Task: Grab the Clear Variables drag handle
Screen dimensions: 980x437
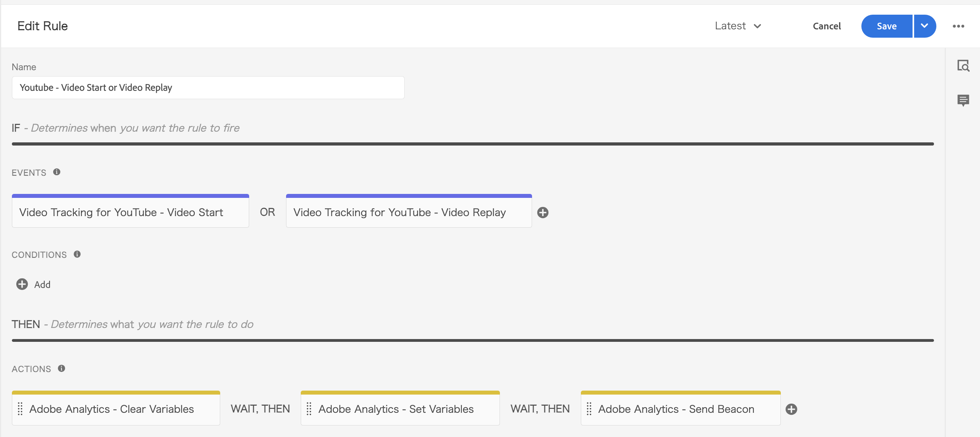Action: pos(20,409)
